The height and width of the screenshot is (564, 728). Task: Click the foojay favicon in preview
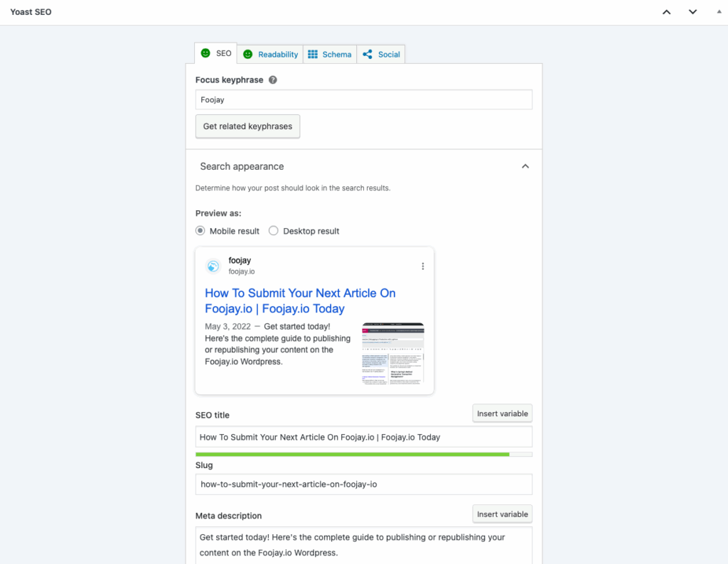pyautogui.click(x=213, y=266)
